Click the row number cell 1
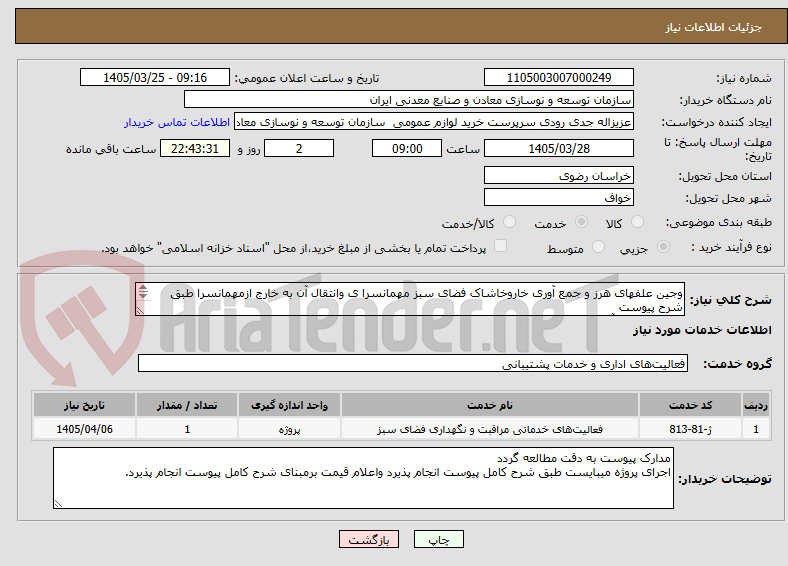 (x=756, y=429)
